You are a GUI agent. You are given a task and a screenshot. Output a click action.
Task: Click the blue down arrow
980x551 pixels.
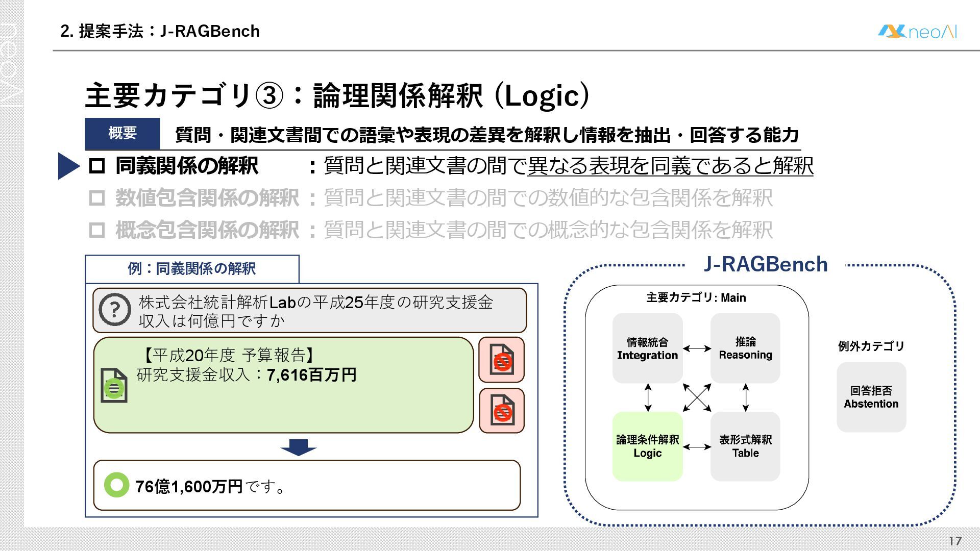(298, 447)
